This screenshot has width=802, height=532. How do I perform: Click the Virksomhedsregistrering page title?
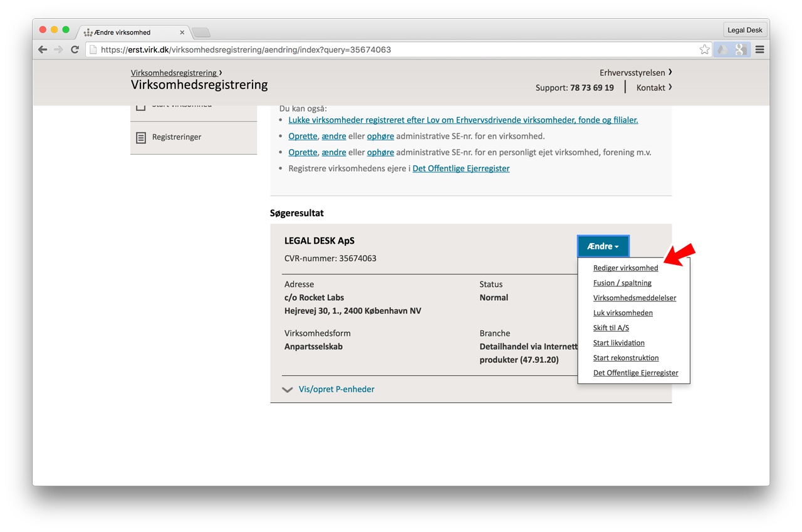tap(199, 85)
